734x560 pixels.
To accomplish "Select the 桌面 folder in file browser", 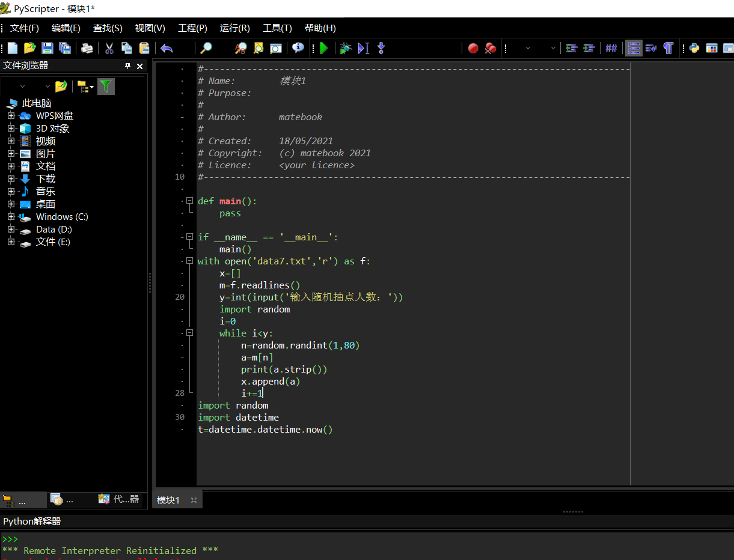I will tap(45, 204).
